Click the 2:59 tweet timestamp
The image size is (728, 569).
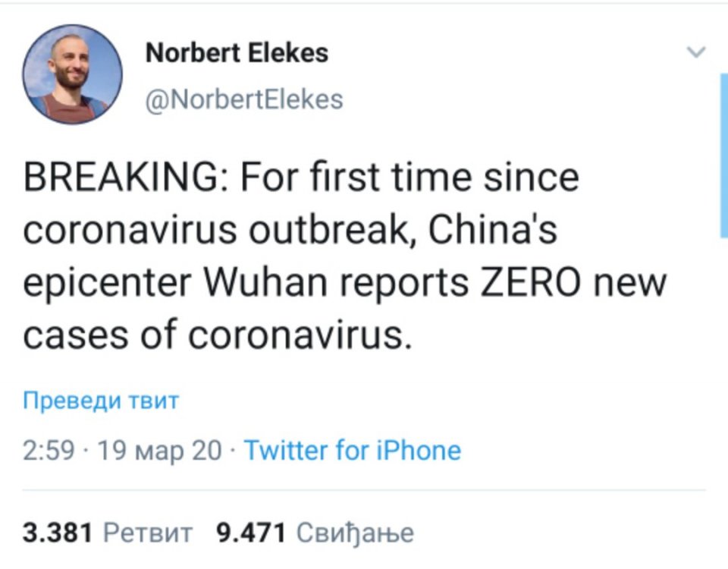coord(49,451)
